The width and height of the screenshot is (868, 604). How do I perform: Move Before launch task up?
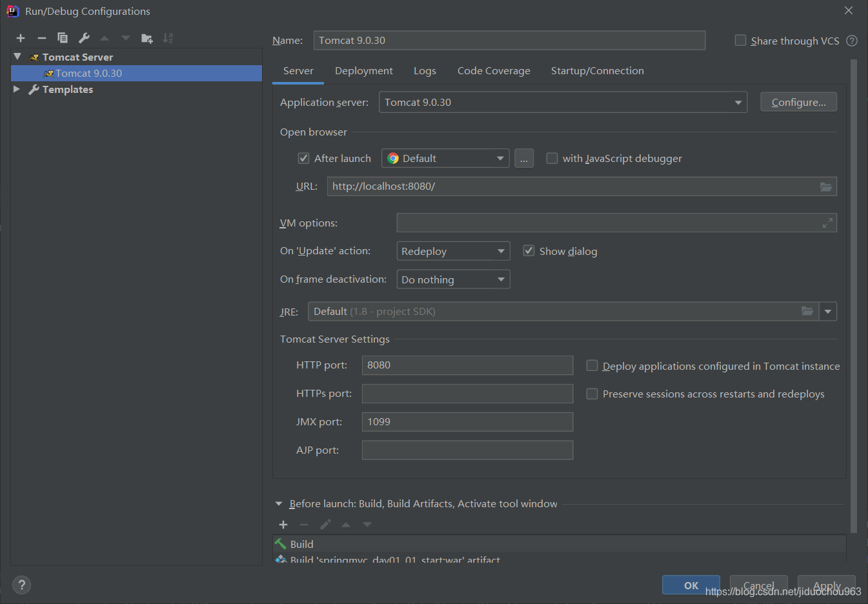point(346,525)
